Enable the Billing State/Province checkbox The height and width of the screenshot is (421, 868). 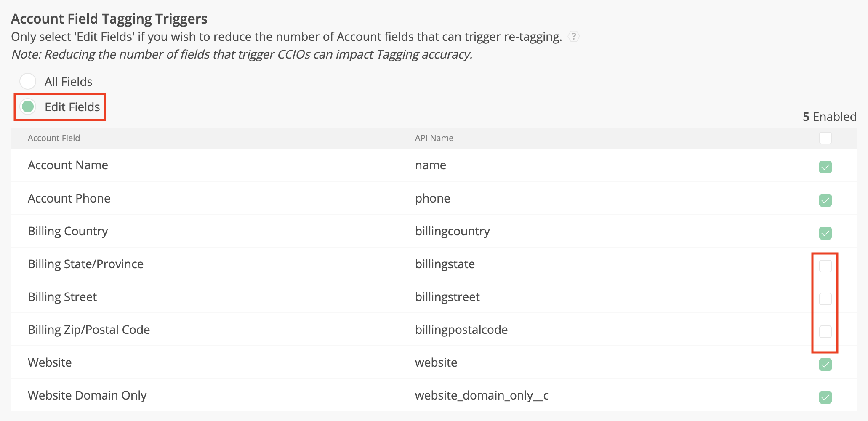(825, 266)
